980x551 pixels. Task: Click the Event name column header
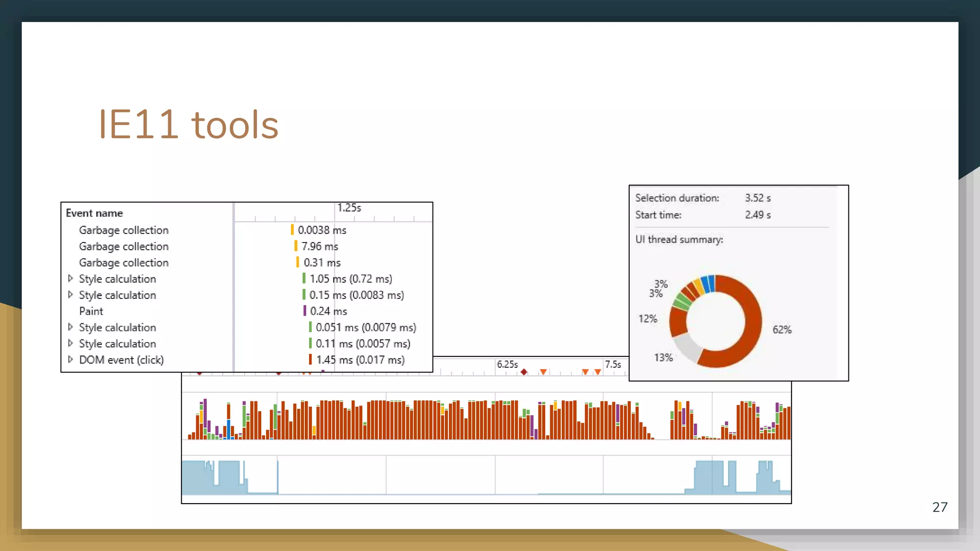click(x=94, y=213)
